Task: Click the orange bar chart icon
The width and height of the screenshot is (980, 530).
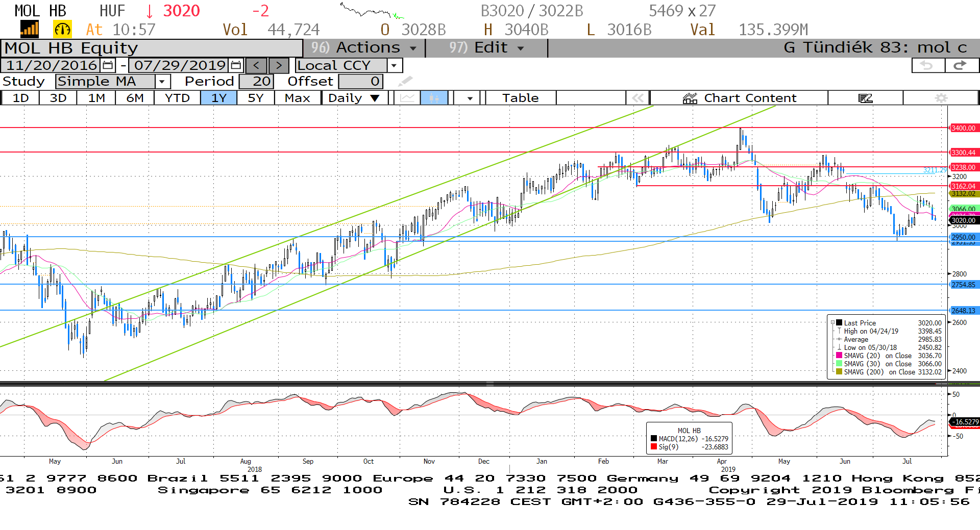Action: [x=29, y=30]
